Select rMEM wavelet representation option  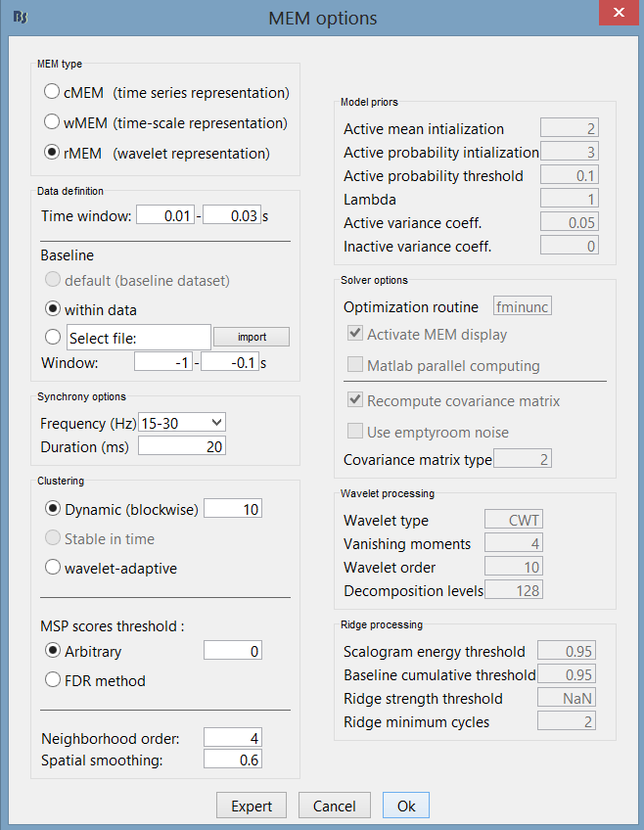(x=52, y=154)
